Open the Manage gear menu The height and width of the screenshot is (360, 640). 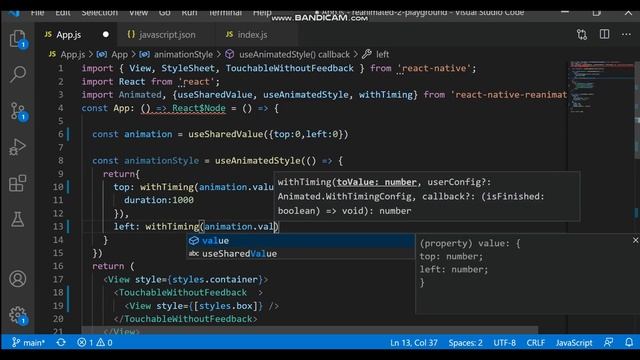coord(18,315)
